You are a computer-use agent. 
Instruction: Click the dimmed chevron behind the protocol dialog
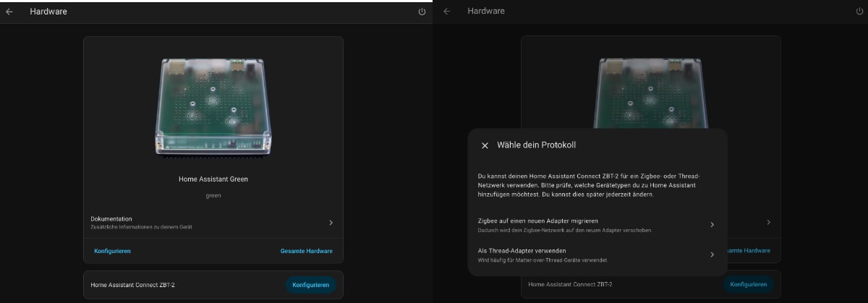[768, 222]
